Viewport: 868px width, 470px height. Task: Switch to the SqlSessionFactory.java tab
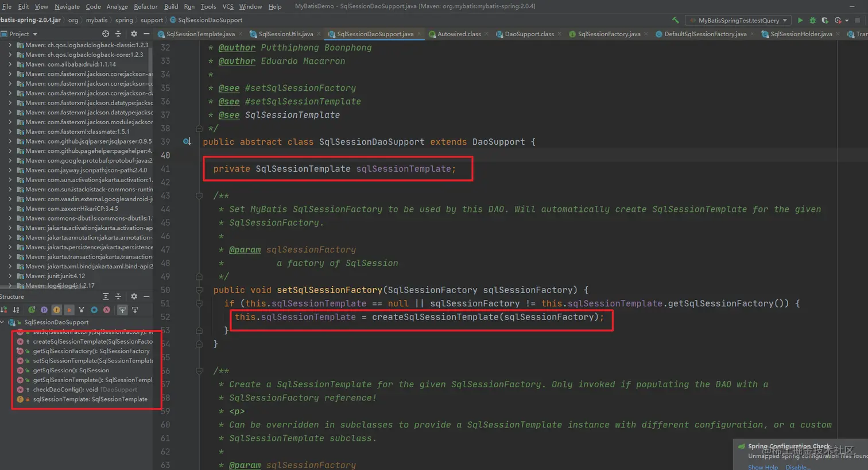coord(609,34)
